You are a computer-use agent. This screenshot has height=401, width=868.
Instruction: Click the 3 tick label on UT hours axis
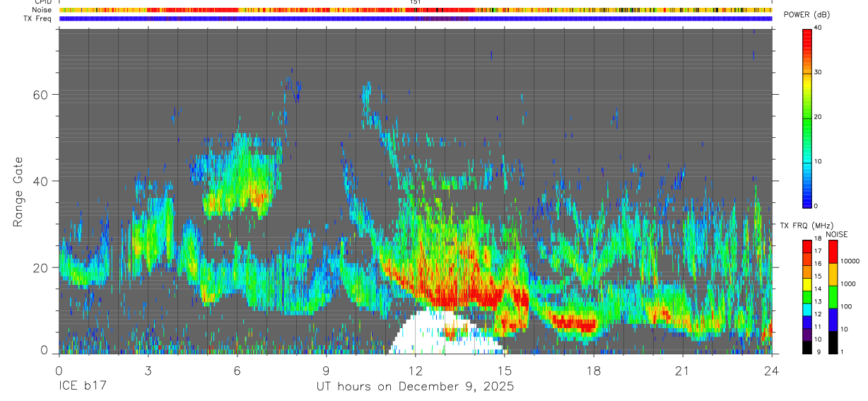pos(148,370)
